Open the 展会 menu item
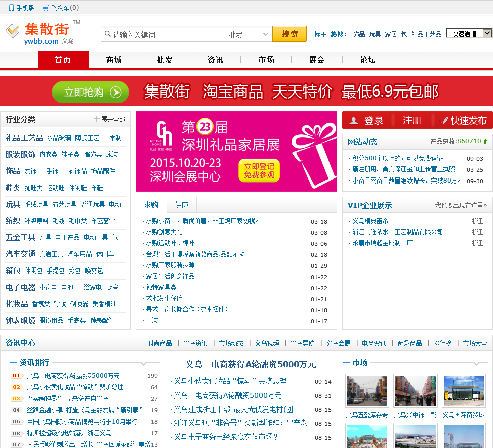The height and width of the screenshot is (448, 493). pos(317,60)
